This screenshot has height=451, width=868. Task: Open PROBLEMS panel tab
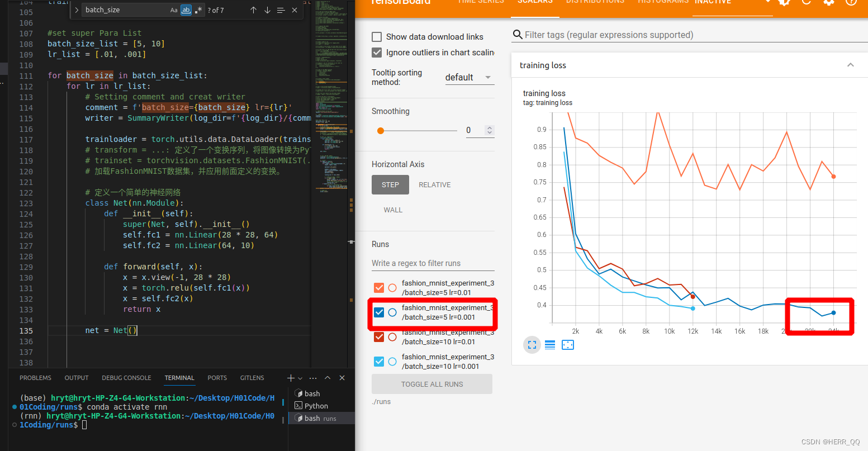click(x=35, y=378)
